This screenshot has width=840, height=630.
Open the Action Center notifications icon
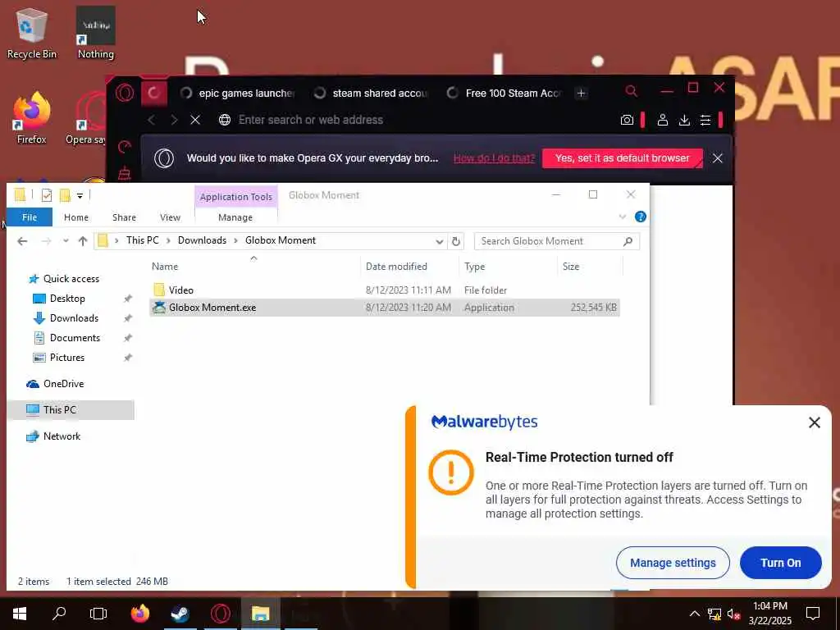tap(813, 614)
